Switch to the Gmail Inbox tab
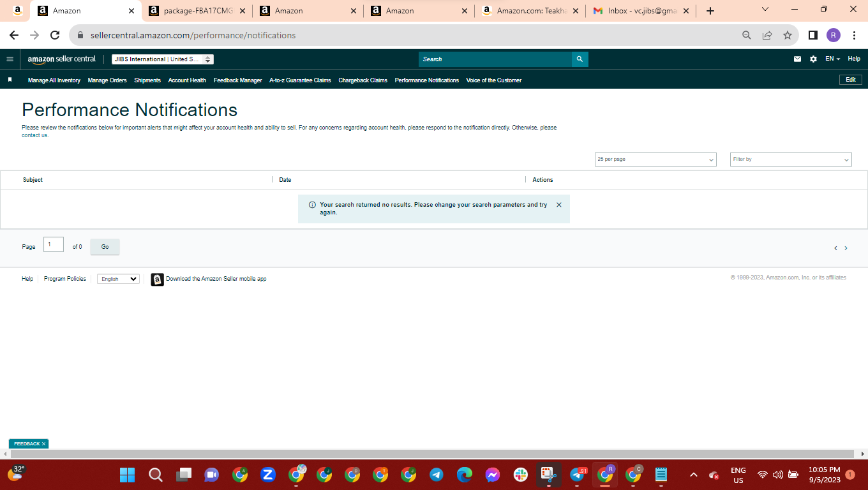Image resolution: width=868 pixels, height=490 pixels. pyautogui.click(x=640, y=11)
